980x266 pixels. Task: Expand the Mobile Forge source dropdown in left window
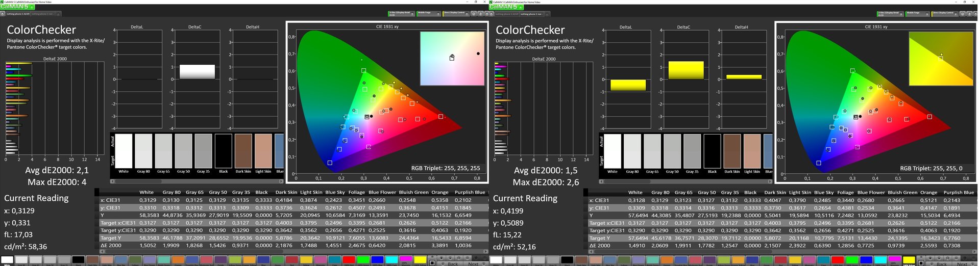point(438,14)
